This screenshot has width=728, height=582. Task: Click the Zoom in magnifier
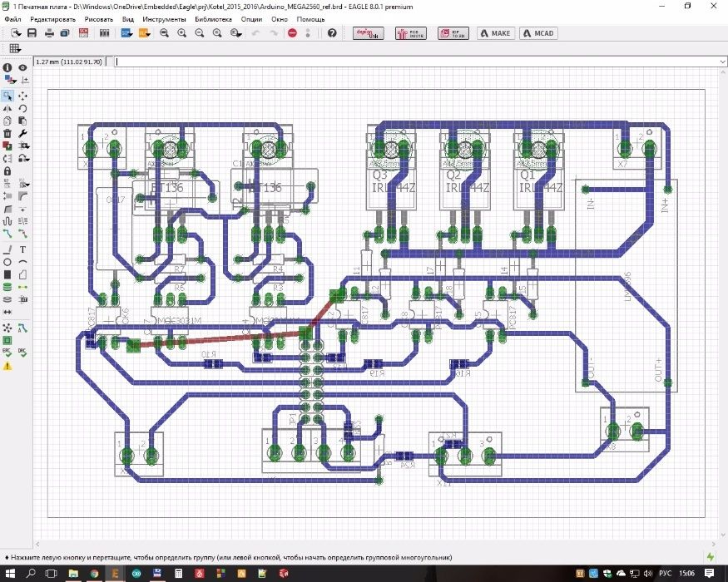[182, 33]
